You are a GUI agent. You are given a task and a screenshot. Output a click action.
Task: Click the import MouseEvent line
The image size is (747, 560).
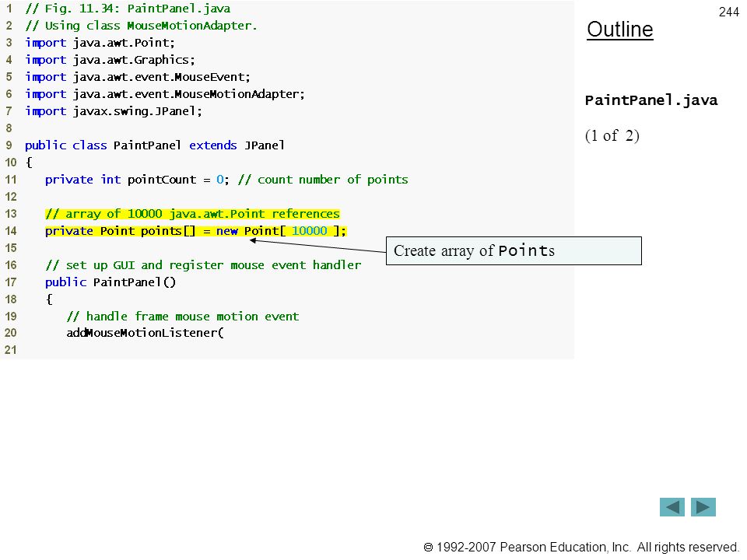point(138,77)
